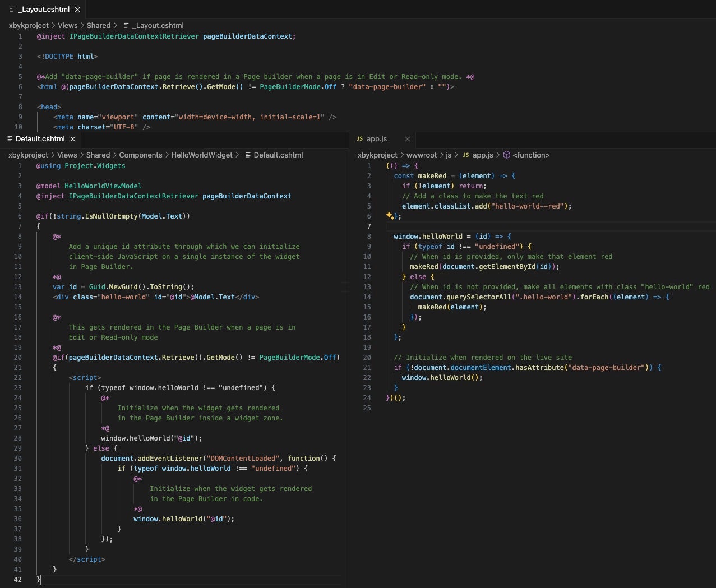716x588 pixels.
Task: Close the Default.cshtml editor tab
Action: 72,139
